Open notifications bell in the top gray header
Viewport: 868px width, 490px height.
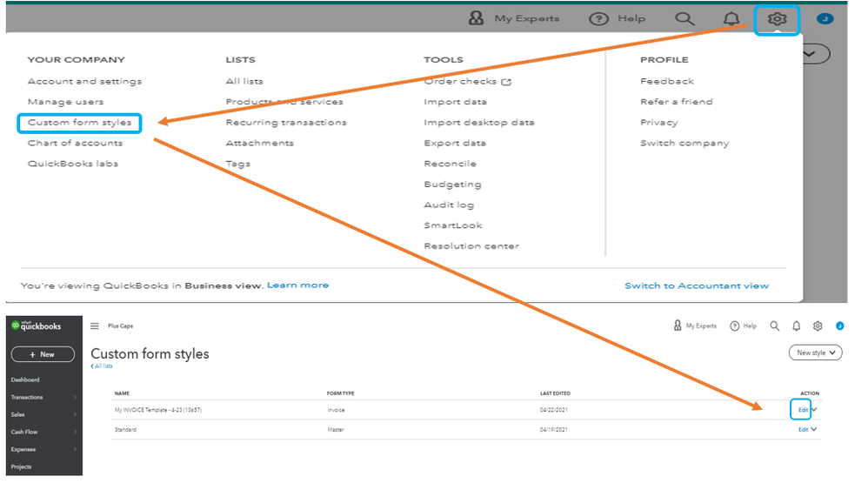pos(731,19)
